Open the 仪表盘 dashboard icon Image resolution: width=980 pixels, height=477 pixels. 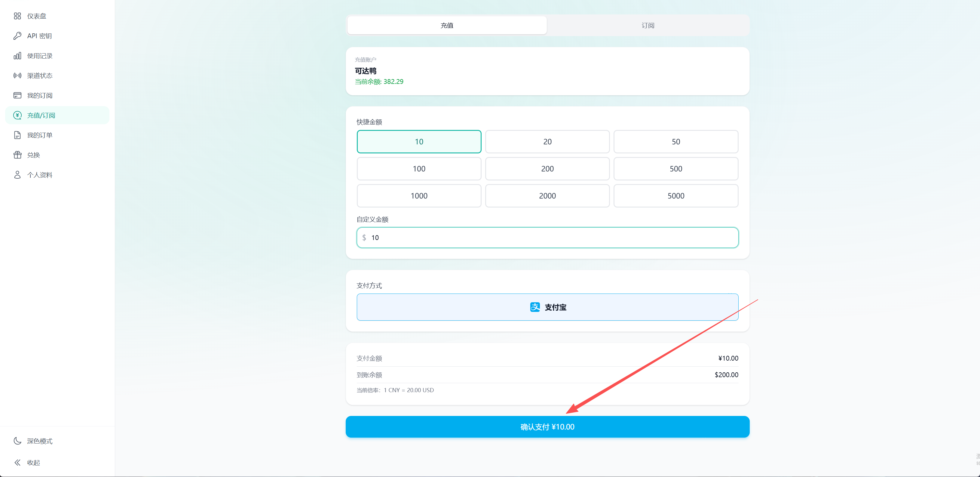click(17, 16)
